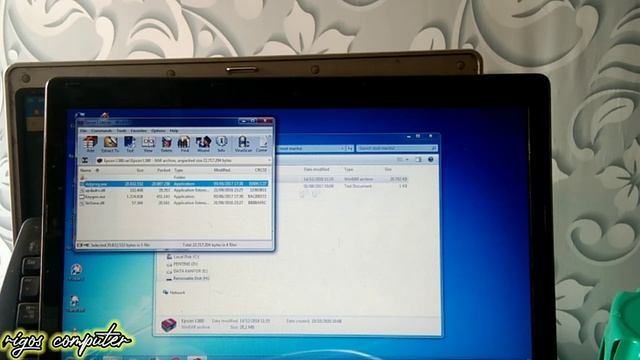Open the Commands menu in WinRAR
Image resolution: width=640 pixels, height=360 pixels.
[101, 131]
